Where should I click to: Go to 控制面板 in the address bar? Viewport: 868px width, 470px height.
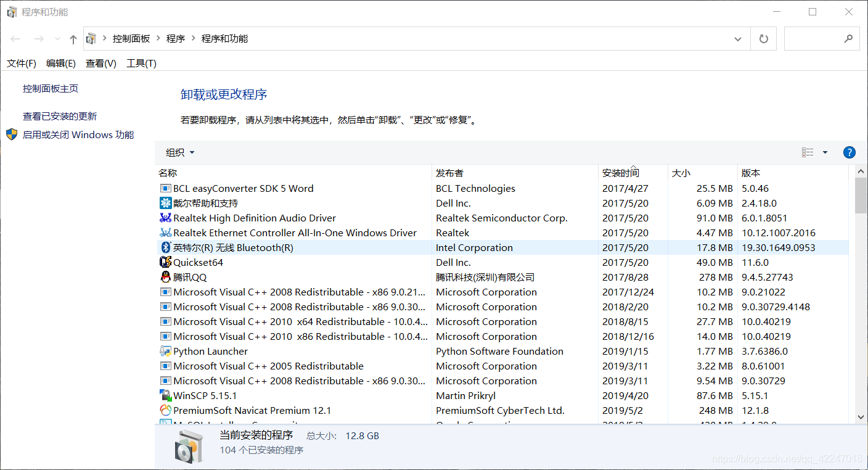131,38
